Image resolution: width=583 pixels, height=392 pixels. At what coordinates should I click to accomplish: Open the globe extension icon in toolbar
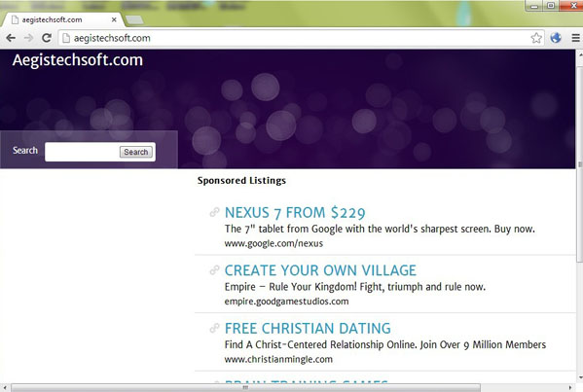(556, 38)
